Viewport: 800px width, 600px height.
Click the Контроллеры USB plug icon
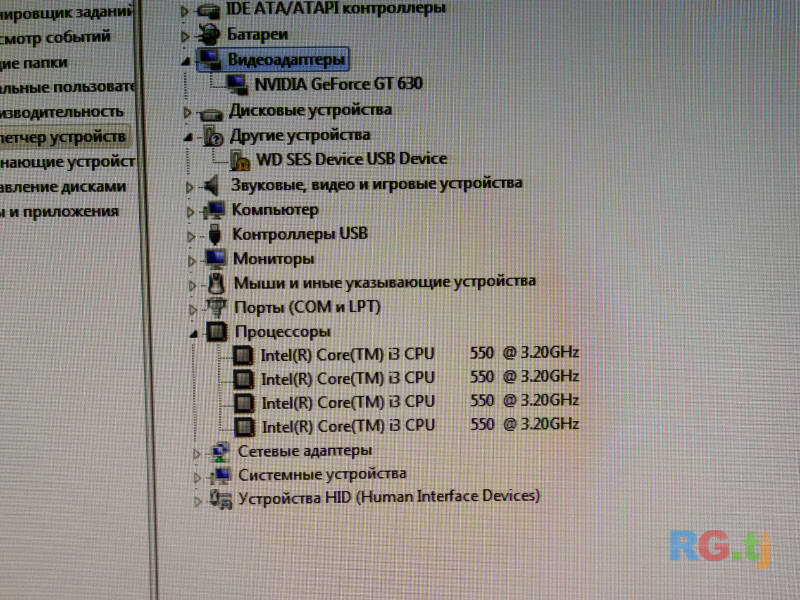pyautogui.click(x=215, y=234)
